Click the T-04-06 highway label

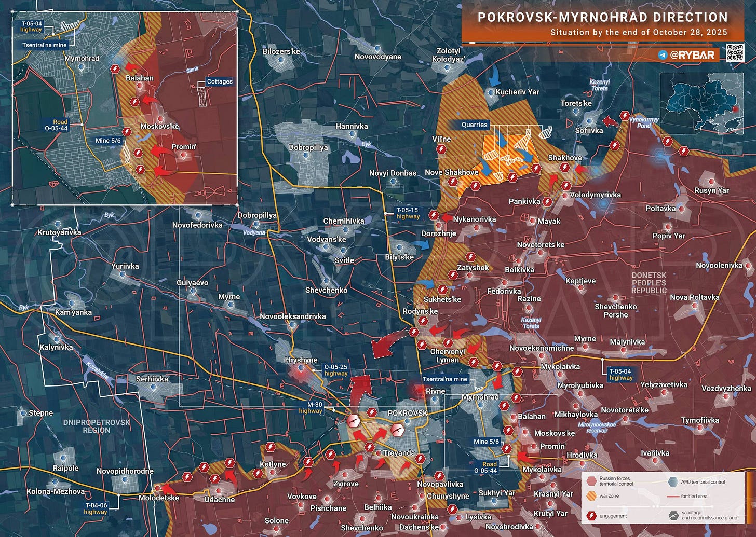tap(96, 508)
